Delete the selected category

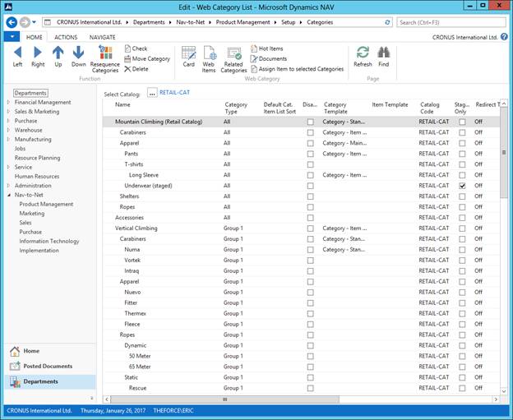pos(136,69)
